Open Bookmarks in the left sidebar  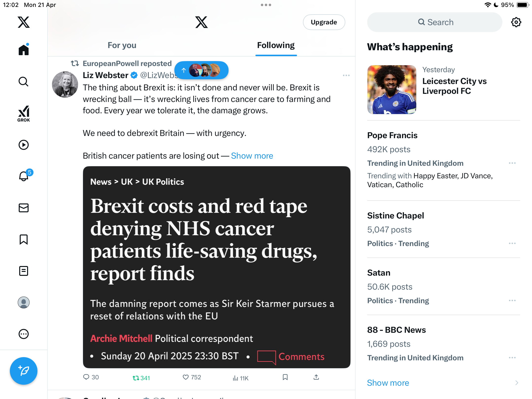coord(24,239)
